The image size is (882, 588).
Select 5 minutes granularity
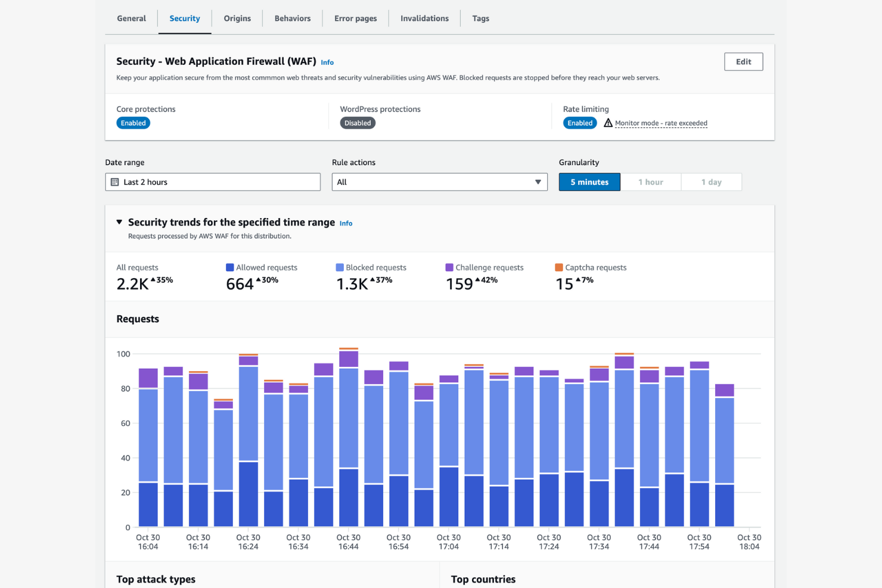coord(589,182)
